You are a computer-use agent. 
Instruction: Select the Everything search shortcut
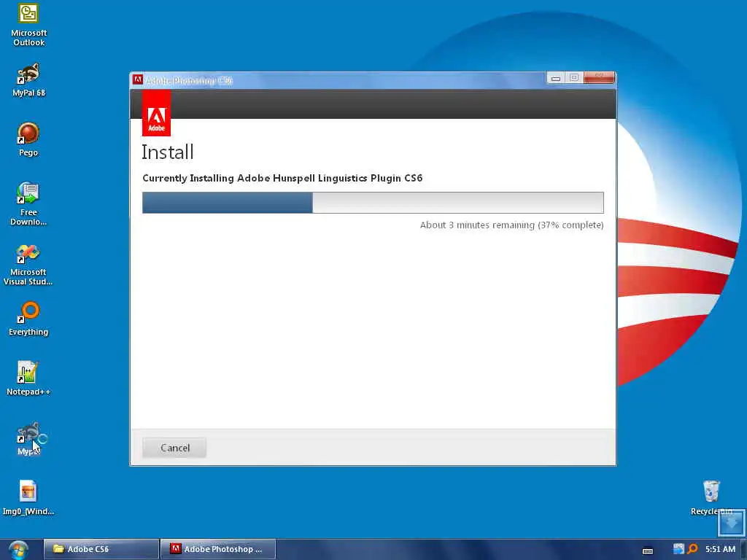(28, 319)
